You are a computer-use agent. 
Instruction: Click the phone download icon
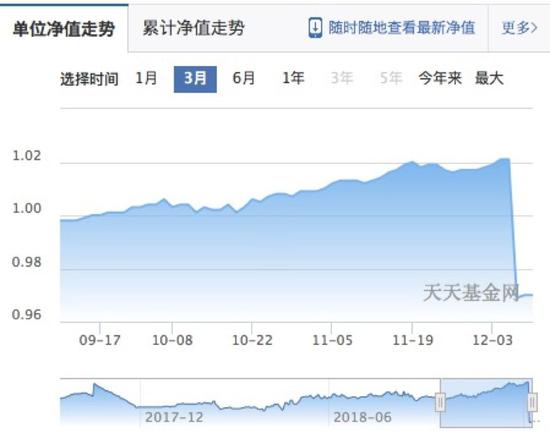tap(315, 28)
